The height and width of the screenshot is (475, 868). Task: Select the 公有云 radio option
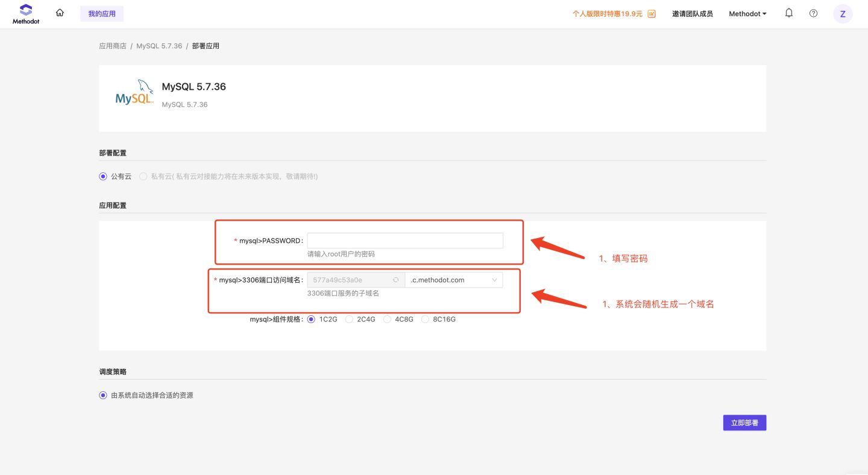[x=103, y=177]
